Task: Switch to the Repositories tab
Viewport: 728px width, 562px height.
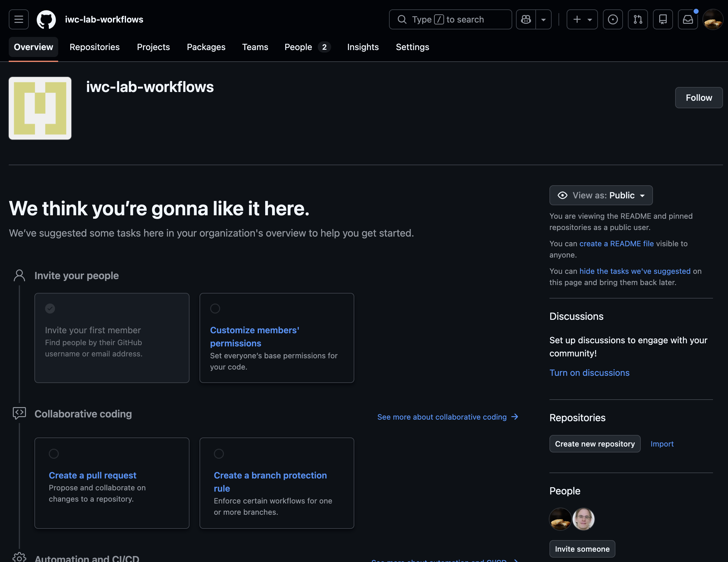Action: point(95,47)
